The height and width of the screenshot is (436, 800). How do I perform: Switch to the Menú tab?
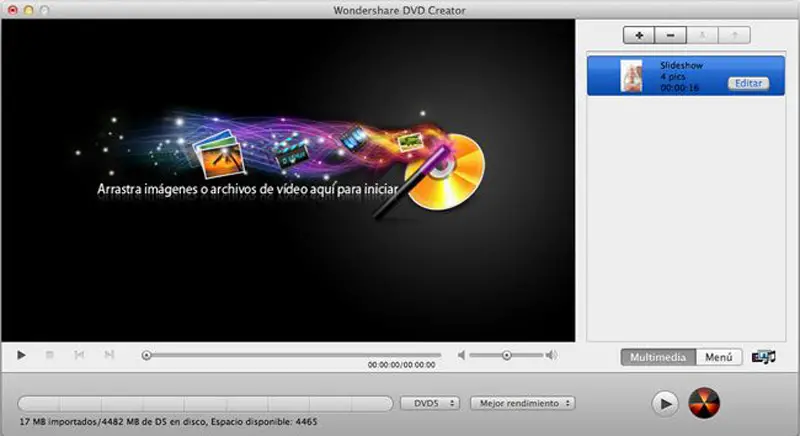coord(718,357)
